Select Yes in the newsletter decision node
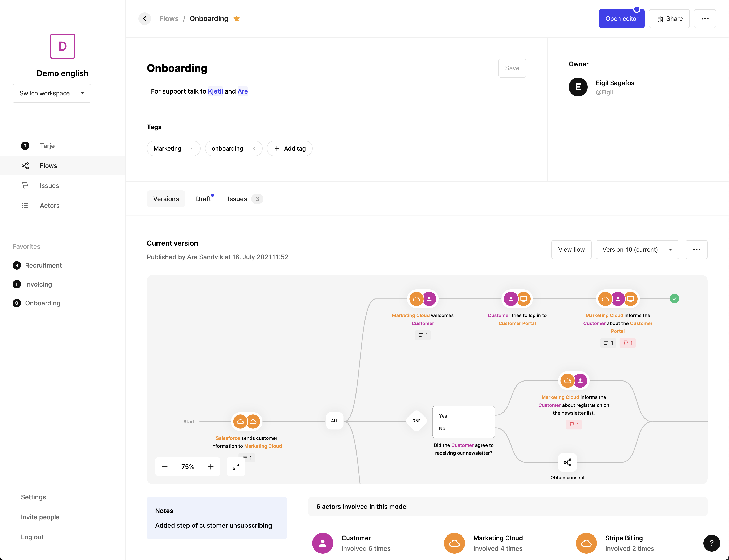Screen dimensions: 729x560 pos(443,416)
